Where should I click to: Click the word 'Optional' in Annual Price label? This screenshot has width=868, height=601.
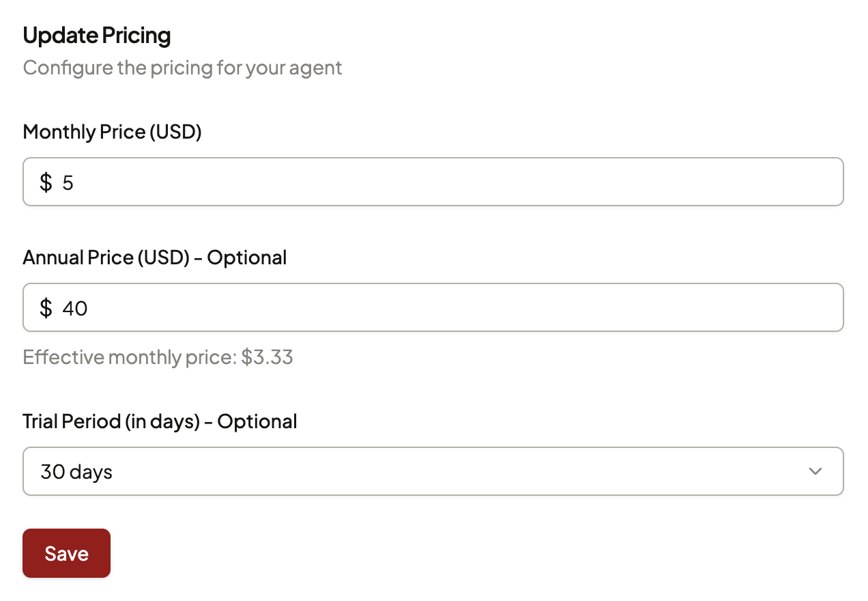coord(247,257)
